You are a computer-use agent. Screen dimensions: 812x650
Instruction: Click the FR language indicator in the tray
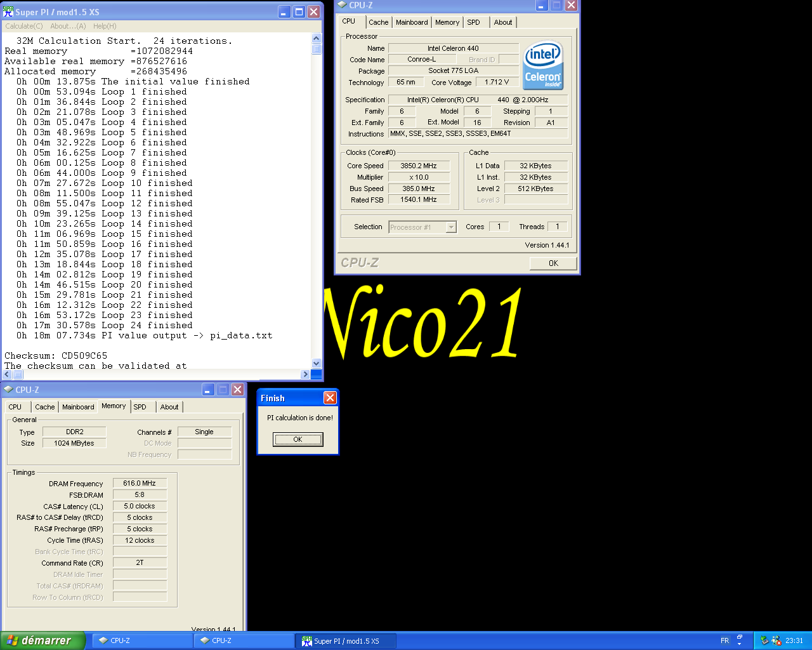click(x=724, y=640)
